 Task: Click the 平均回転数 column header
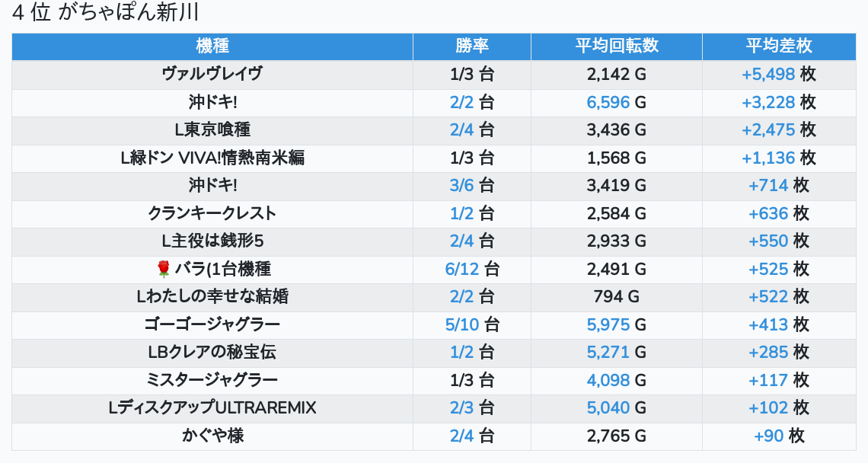(x=617, y=46)
